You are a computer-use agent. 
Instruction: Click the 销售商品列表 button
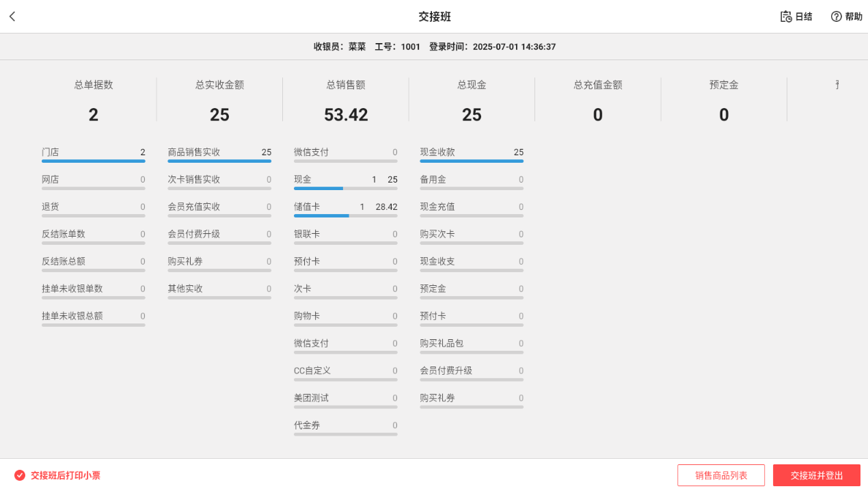click(721, 475)
